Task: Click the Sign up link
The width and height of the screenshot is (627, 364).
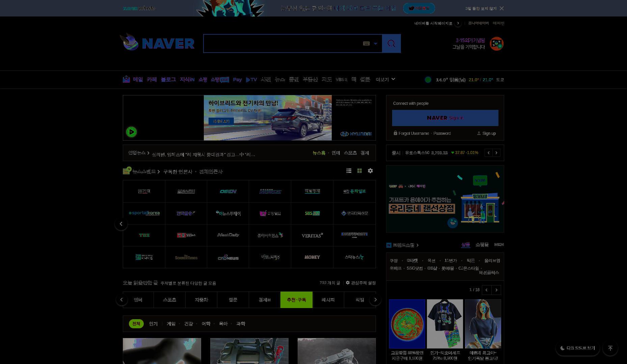Action: pos(489,133)
